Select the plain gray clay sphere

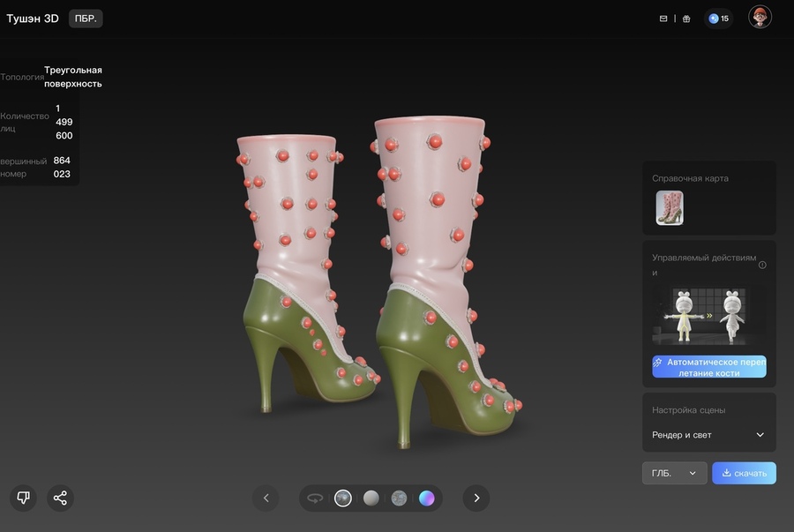[x=371, y=498]
